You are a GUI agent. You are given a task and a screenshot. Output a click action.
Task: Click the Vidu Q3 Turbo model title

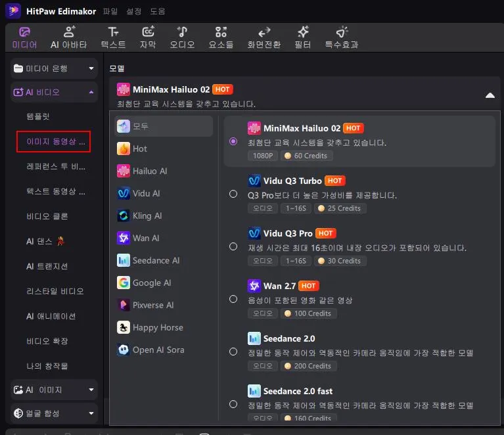coord(292,181)
